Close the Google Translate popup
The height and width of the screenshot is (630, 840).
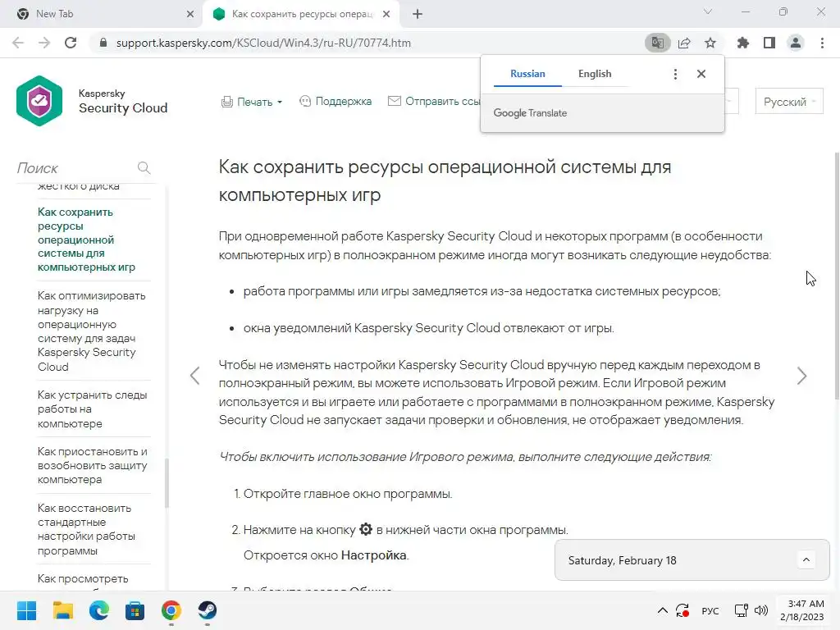701,74
